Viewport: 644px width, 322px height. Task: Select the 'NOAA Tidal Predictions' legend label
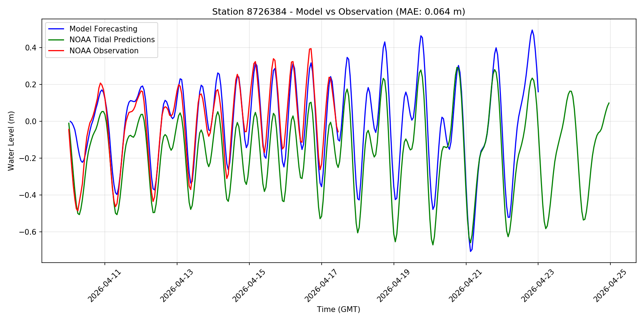[112, 40]
